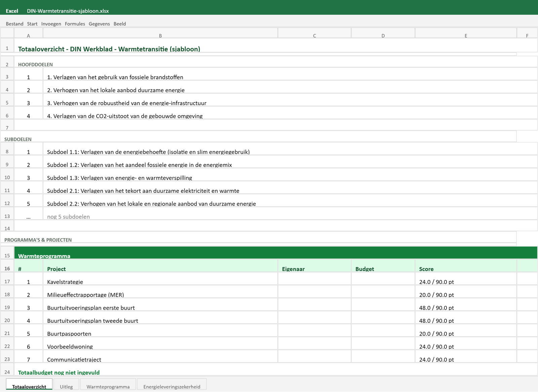Click the Excel app label
This screenshot has height=392, width=538.
tap(12, 11)
